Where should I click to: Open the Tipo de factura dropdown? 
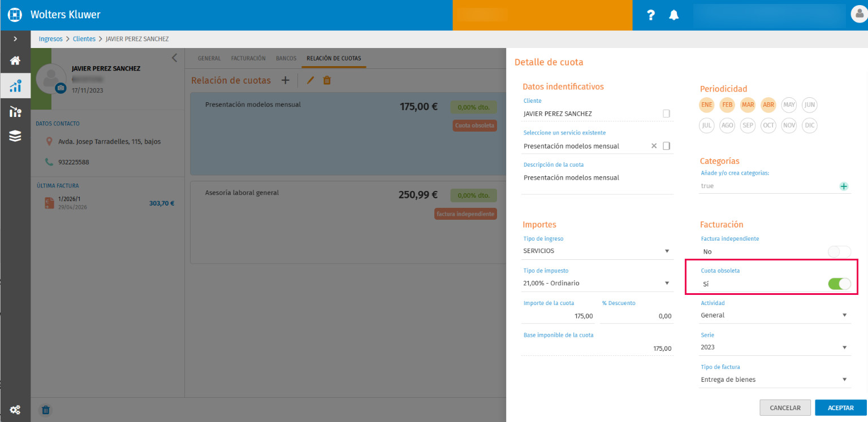tap(775, 380)
